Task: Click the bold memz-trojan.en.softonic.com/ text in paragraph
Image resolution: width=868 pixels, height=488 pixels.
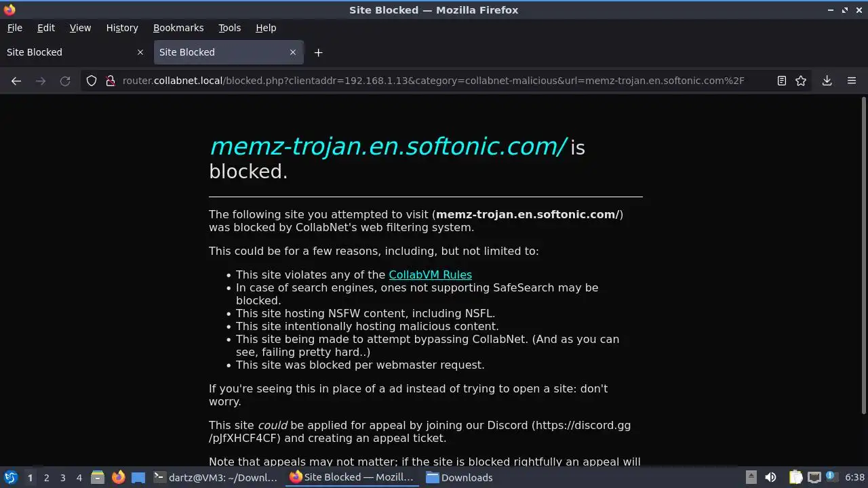Action: pyautogui.click(x=528, y=214)
